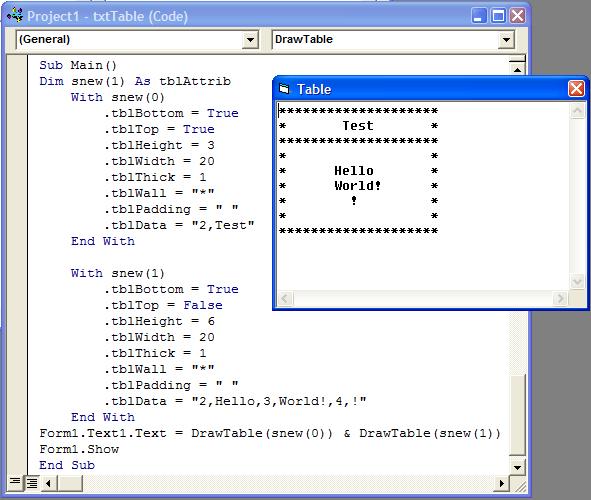Click the 'With snew(1)' line

(118, 273)
